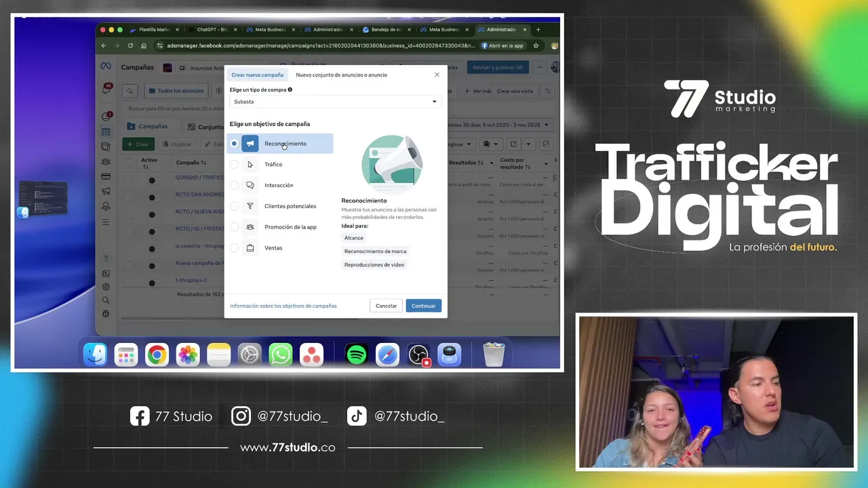
Task: Open the help question mark in sidebar
Action: pos(106,259)
